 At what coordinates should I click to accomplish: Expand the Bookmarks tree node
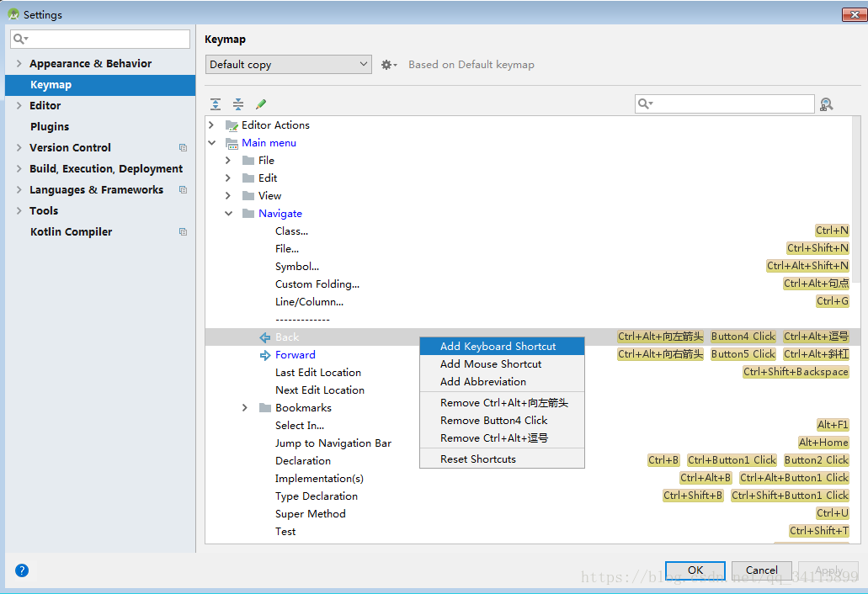tap(245, 407)
